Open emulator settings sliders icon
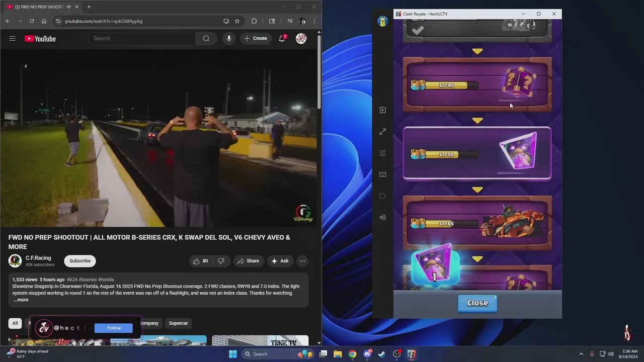 coord(382,153)
